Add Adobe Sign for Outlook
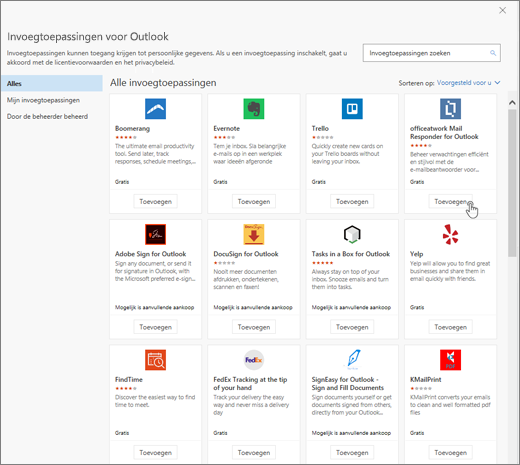The height and width of the screenshot is (465, 520). 155,327
